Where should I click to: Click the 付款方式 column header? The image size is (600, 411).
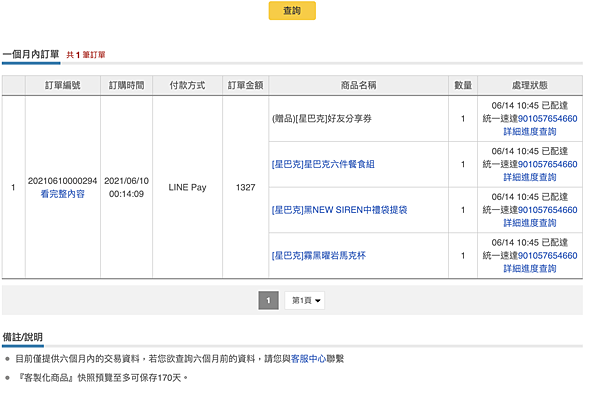(187, 85)
